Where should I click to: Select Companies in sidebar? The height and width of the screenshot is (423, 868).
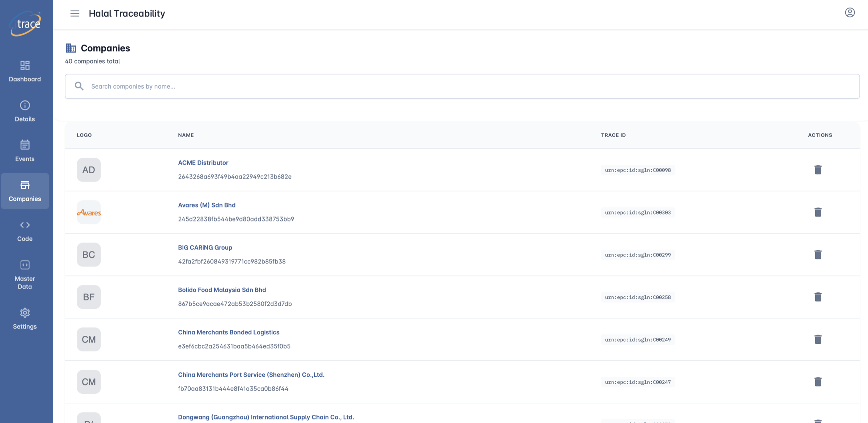25,191
